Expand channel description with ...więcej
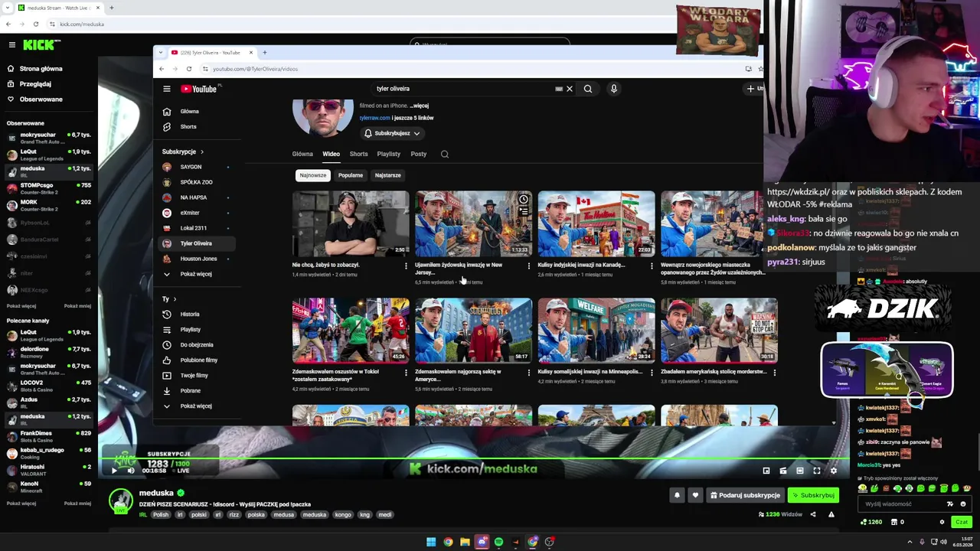 pos(419,106)
